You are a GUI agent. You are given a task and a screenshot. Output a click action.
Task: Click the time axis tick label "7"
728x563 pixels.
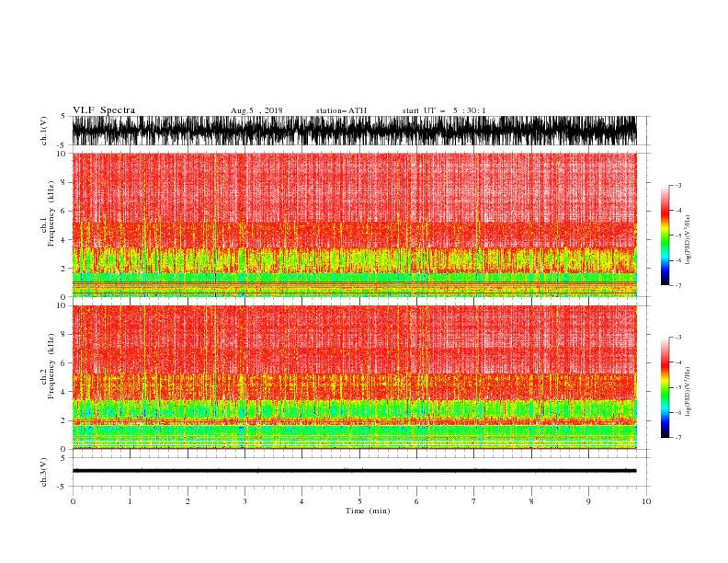click(474, 501)
